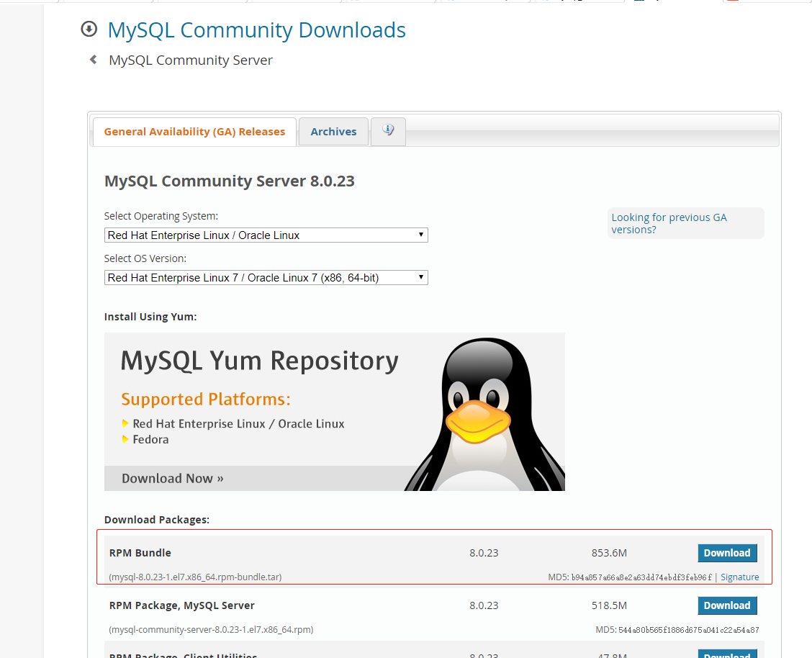Click the 853.6M size value
The width and height of the screenshot is (812, 658).
tap(609, 553)
